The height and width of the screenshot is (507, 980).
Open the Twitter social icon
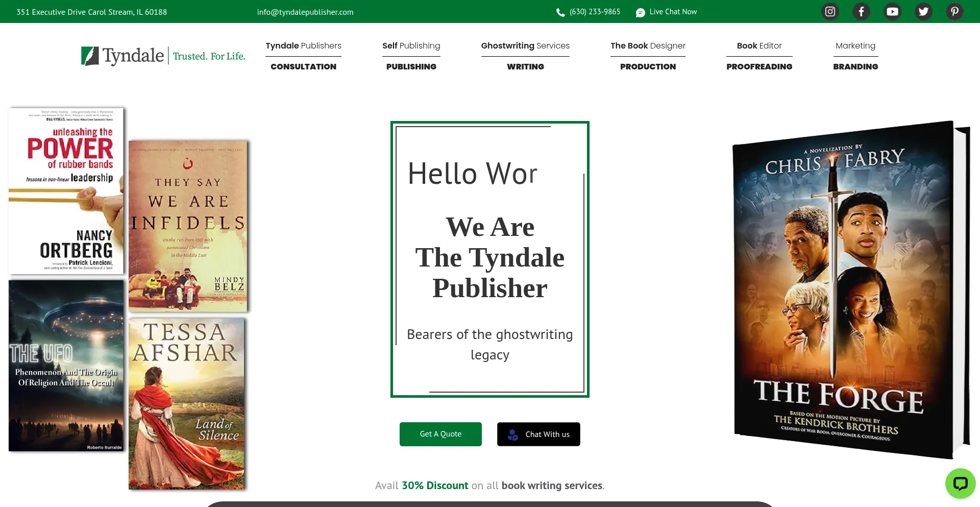tap(923, 11)
